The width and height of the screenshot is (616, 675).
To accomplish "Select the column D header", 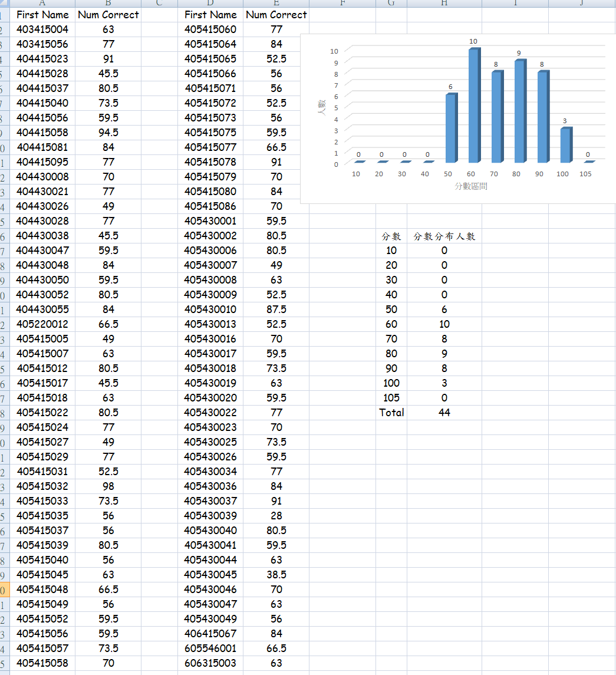I will [210, 3].
